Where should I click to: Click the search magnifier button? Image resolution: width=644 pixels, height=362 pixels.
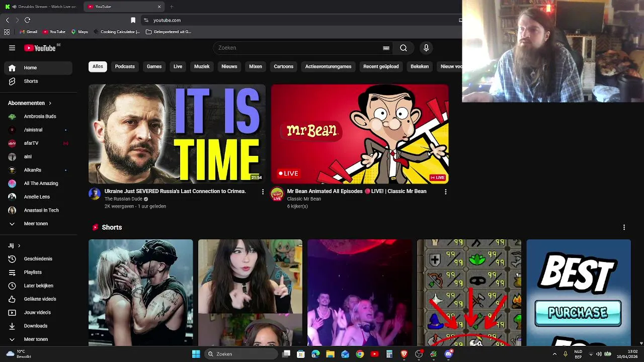[x=404, y=48]
